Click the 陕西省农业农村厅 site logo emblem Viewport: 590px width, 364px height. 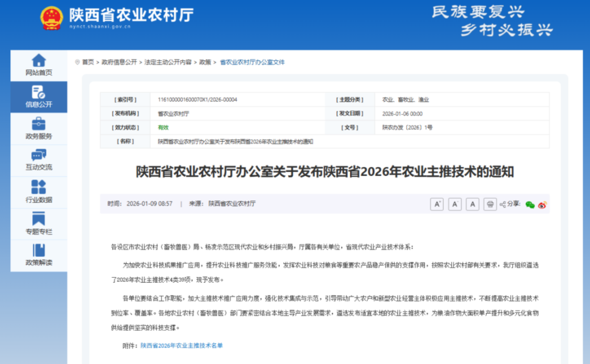pyautogui.click(x=51, y=18)
